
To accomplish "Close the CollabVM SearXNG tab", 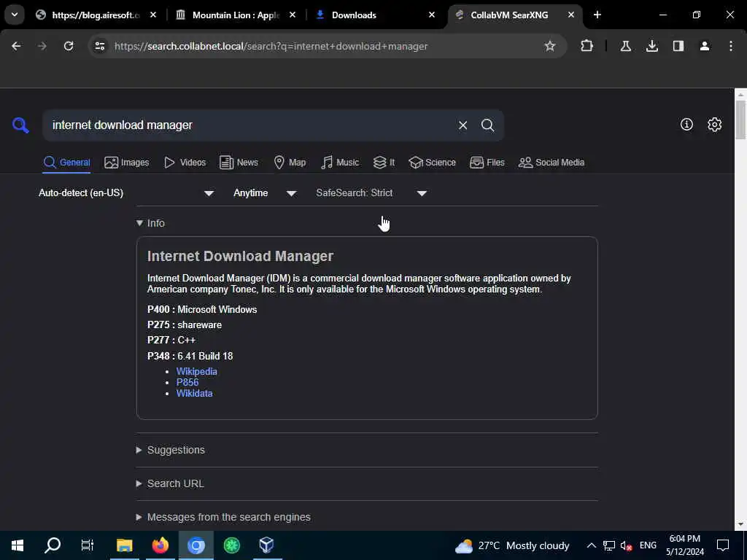I will coord(570,15).
